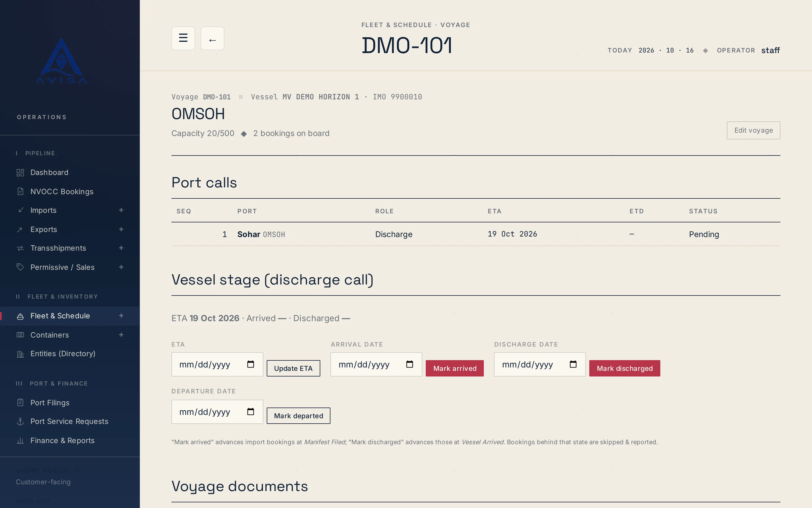
Task: Click the AVISA logo
Action: click(x=61, y=60)
